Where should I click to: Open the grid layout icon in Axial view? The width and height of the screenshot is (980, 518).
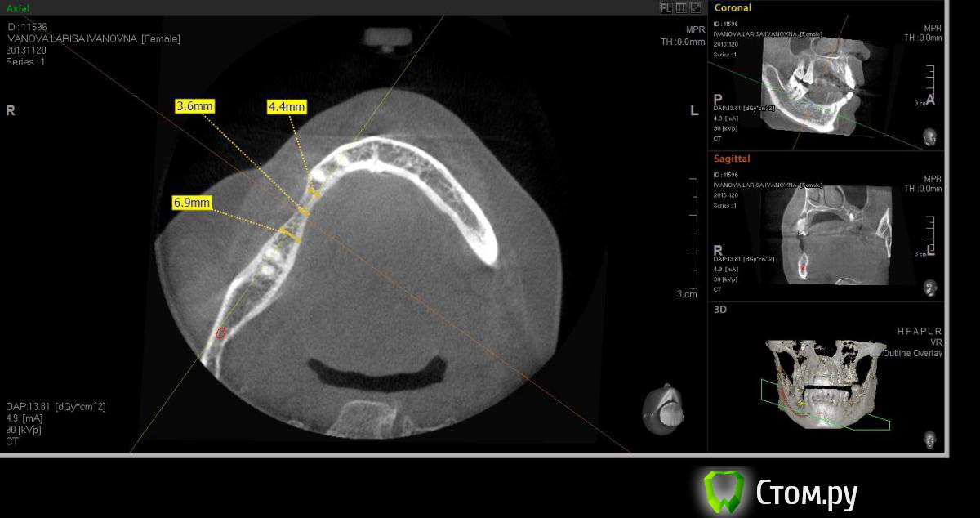(681, 7)
